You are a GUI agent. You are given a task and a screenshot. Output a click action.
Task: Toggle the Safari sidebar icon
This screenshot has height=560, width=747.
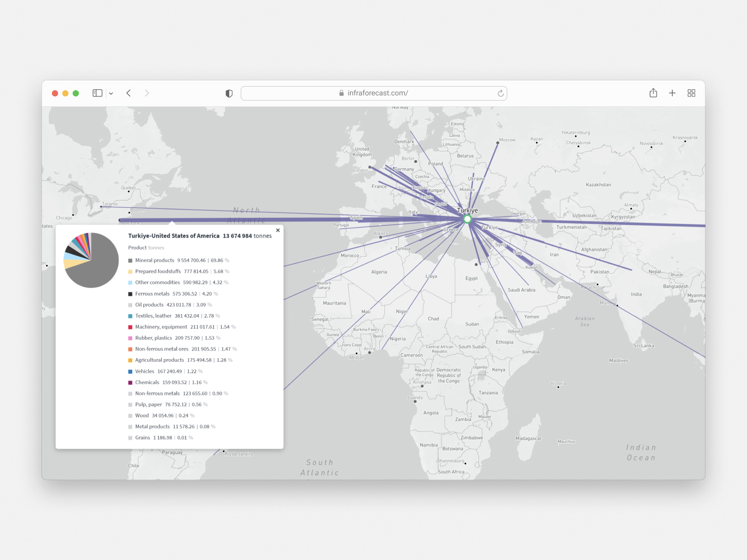click(97, 93)
